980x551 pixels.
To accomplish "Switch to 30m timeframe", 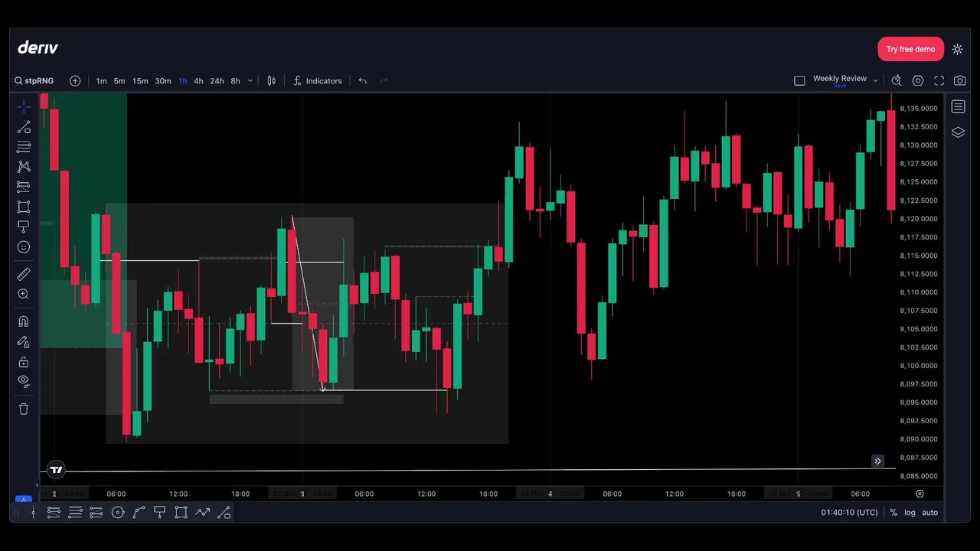I will coord(163,80).
